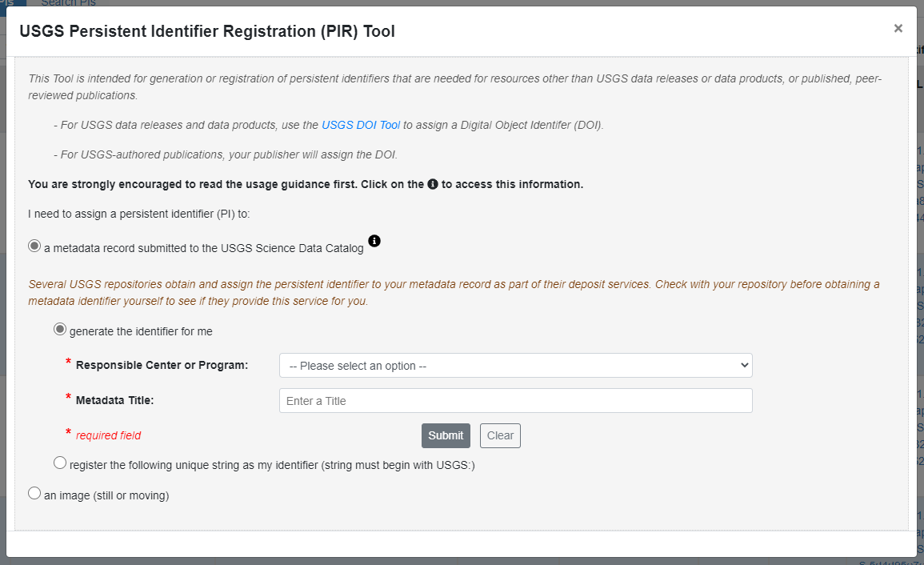
Task: Choose "register the following unique string as my identifier"
Action: [59, 462]
